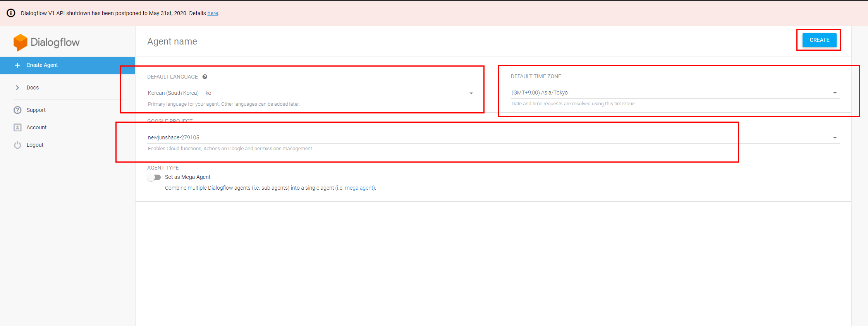Open the Support sidebar item
This screenshot has width=868, height=326.
[x=36, y=110]
